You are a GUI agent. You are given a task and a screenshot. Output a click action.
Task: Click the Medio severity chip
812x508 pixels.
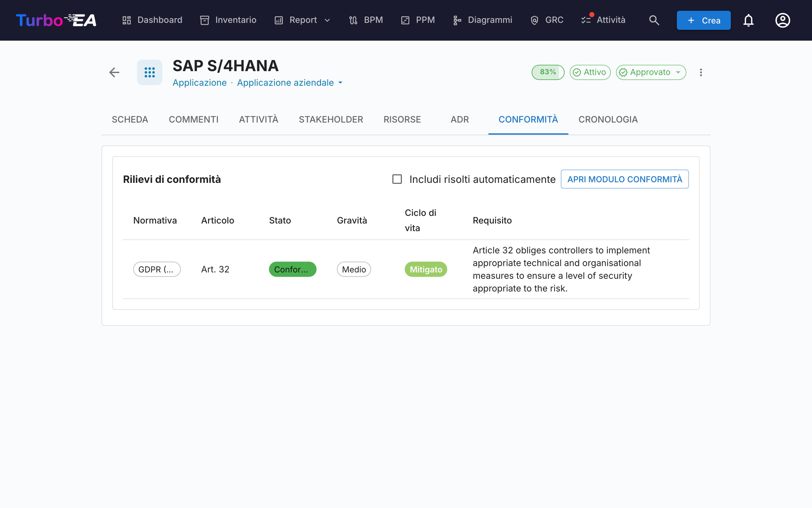354,269
